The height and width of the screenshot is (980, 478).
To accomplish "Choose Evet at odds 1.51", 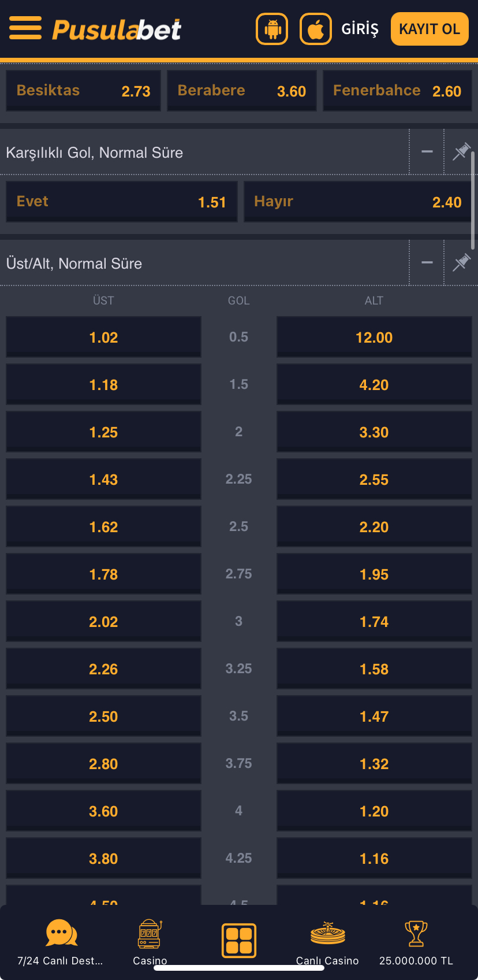I will (x=121, y=202).
